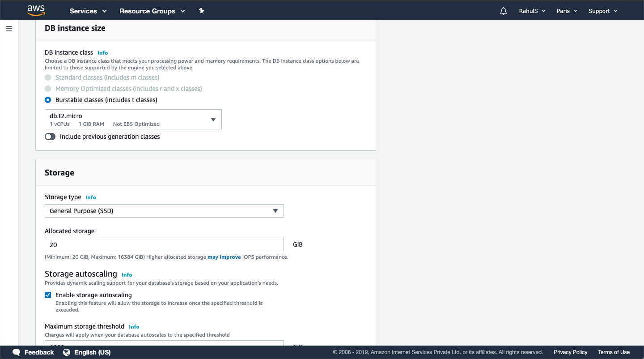
Task: Open the Privacy Policy link
Action: 570,352
